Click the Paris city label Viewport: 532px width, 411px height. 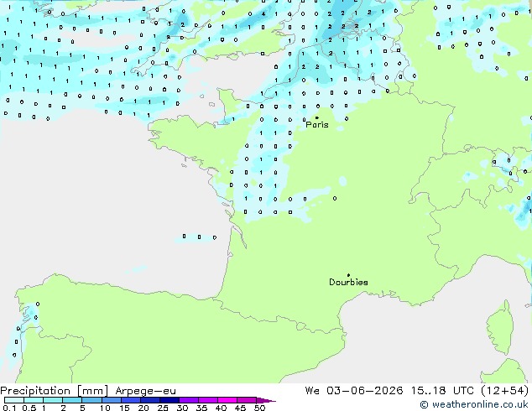click(x=317, y=125)
